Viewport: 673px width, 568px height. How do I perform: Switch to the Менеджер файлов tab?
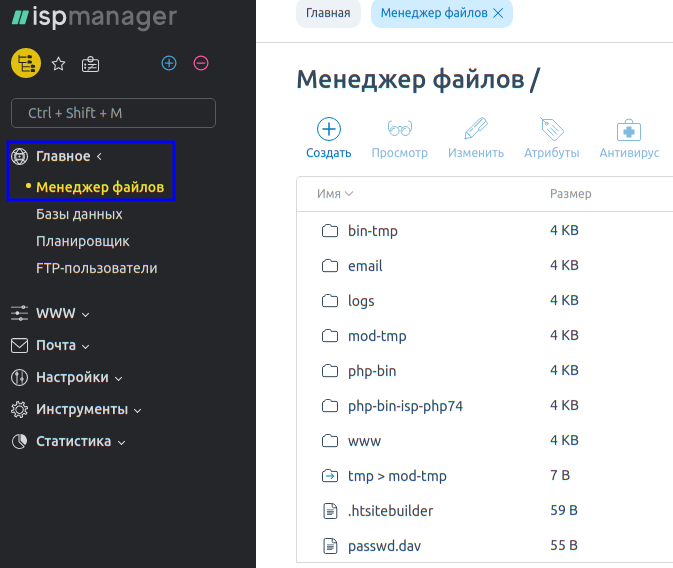point(434,13)
